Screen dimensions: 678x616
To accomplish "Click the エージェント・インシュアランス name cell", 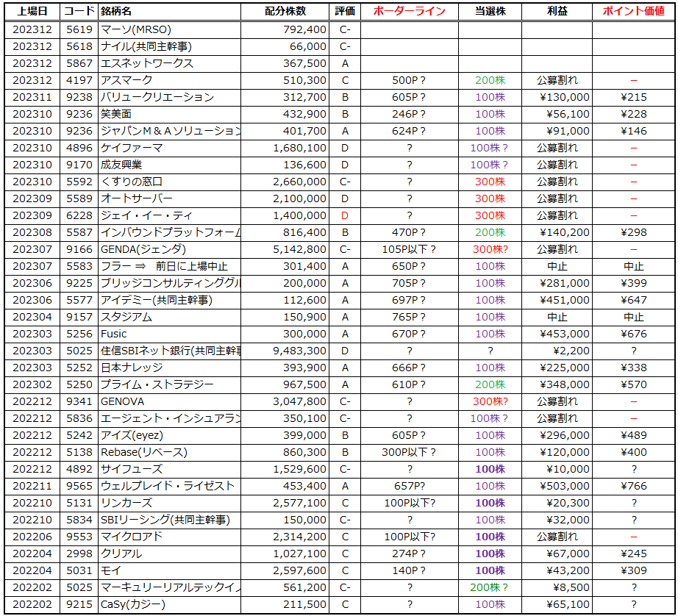I will point(171,418).
